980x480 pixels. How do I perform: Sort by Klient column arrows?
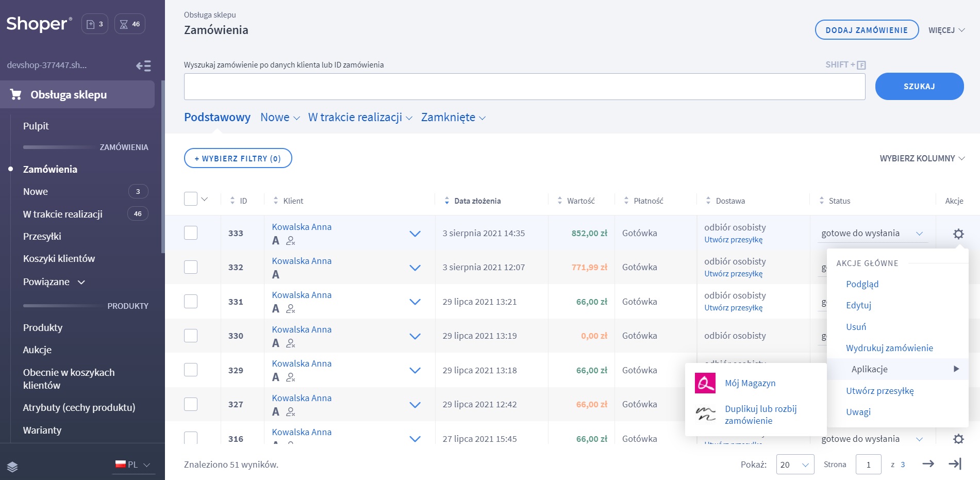[276, 201]
